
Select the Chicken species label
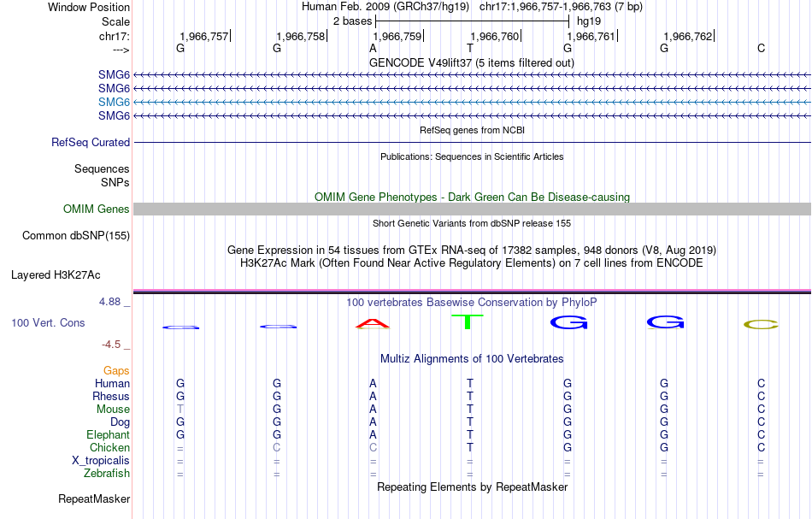click(109, 447)
